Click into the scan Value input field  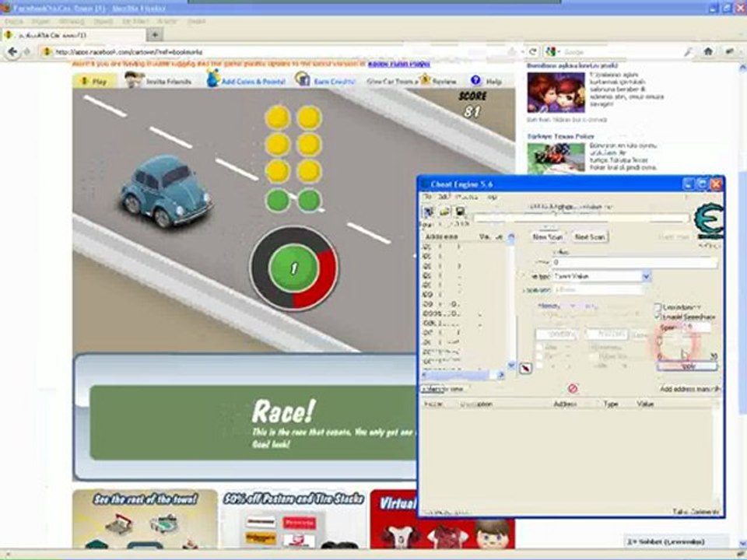pos(635,262)
